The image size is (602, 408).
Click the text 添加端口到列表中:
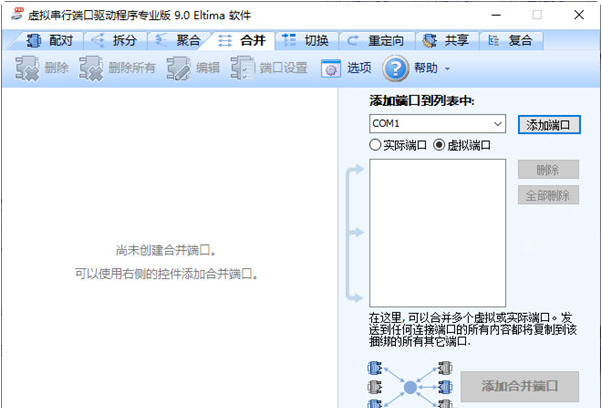click(x=422, y=101)
